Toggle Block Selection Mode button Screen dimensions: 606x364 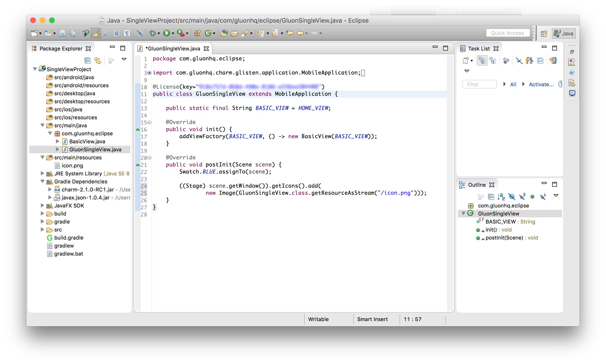click(116, 33)
